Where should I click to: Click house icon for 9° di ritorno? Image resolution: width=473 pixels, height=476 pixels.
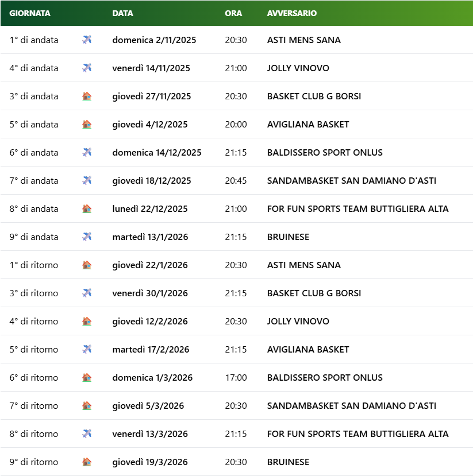87,462
